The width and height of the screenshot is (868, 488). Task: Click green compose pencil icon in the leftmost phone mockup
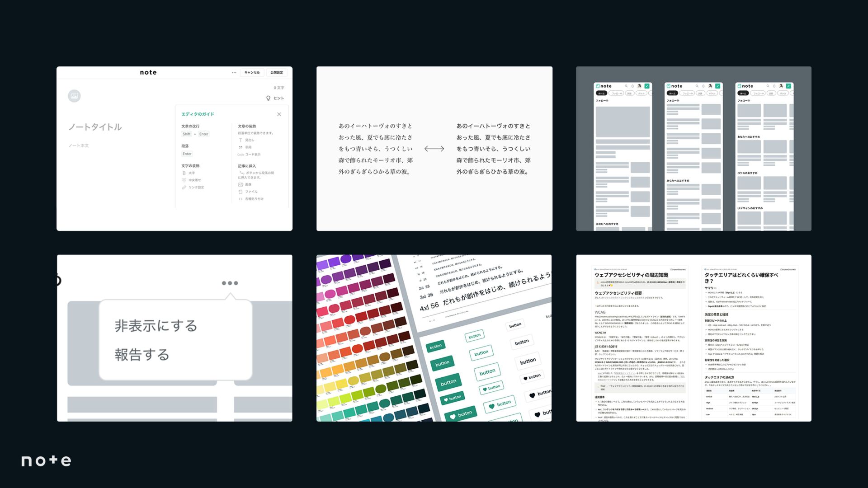(x=646, y=86)
